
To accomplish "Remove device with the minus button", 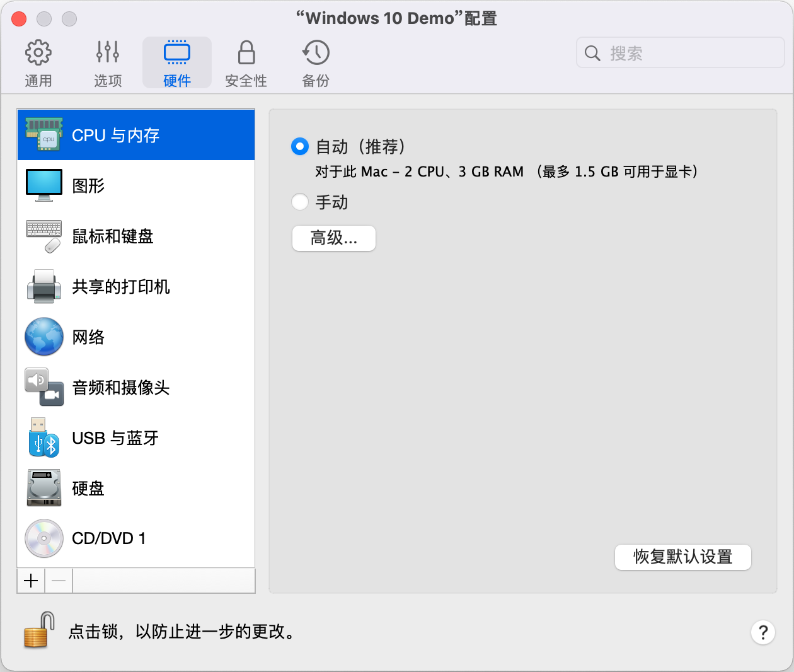I will [x=59, y=581].
